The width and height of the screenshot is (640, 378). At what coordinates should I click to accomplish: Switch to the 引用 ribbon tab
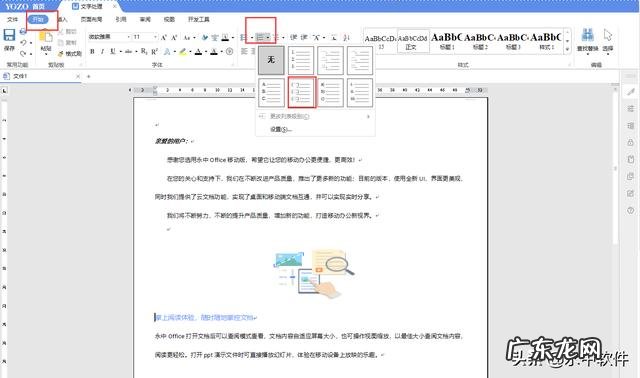pyautogui.click(x=120, y=19)
